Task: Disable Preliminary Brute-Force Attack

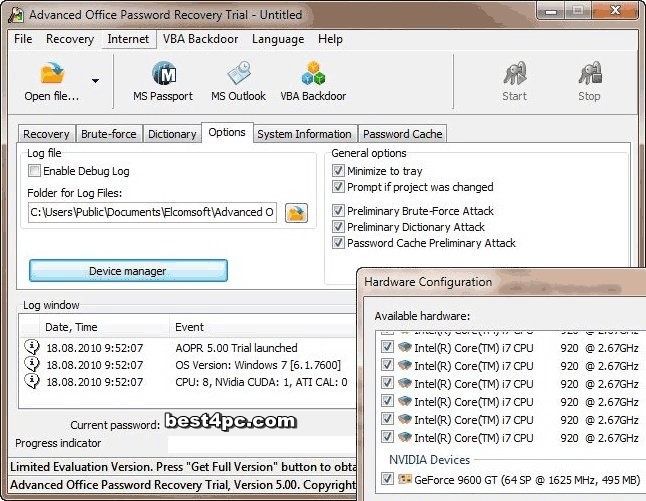Action: pos(338,211)
